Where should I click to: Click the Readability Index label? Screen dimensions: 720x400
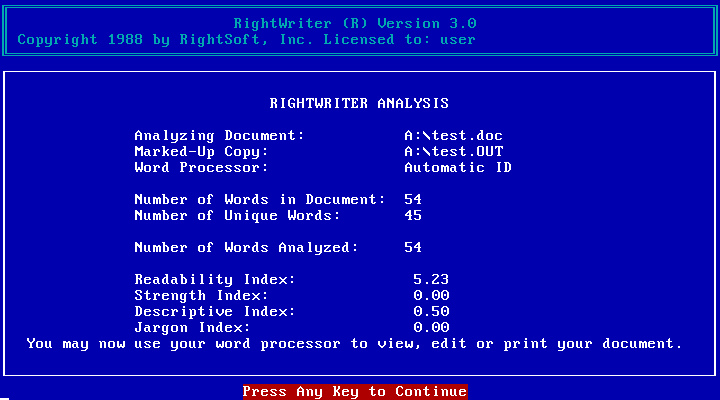pyautogui.click(x=215, y=280)
